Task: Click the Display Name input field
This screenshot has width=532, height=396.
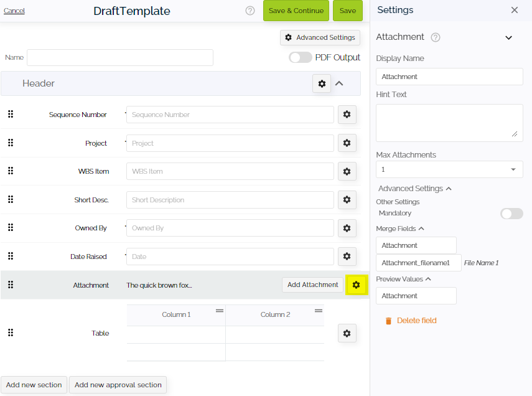Action: (449, 77)
